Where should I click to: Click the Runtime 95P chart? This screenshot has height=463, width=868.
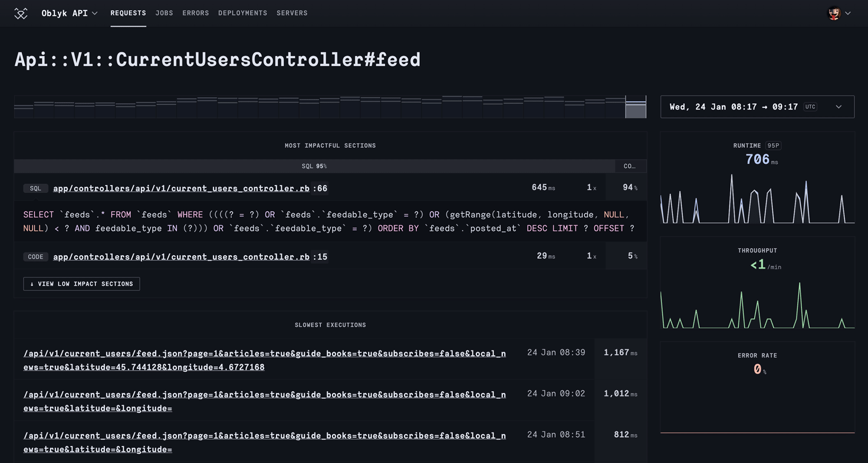point(757,199)
